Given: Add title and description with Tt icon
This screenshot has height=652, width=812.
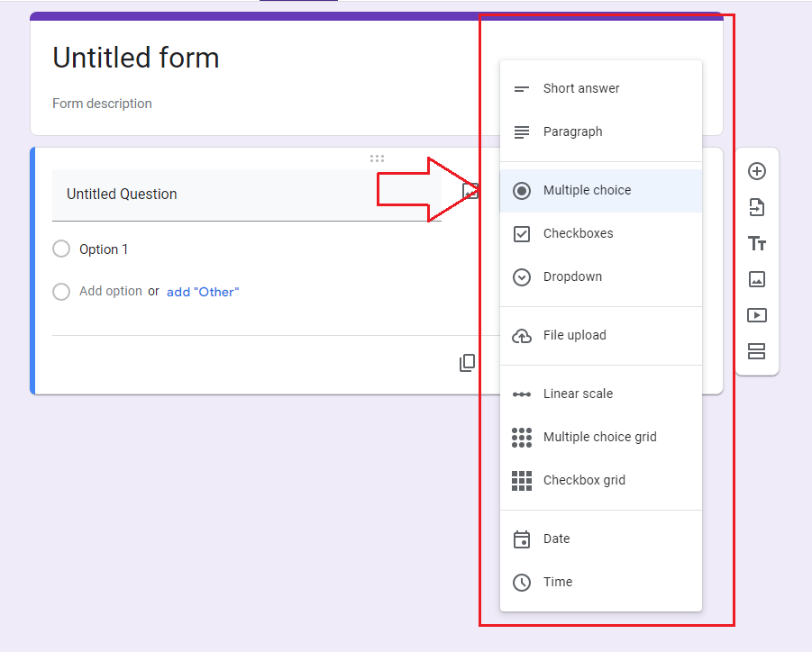Looking at the screenshot, I should coord(757,243).
